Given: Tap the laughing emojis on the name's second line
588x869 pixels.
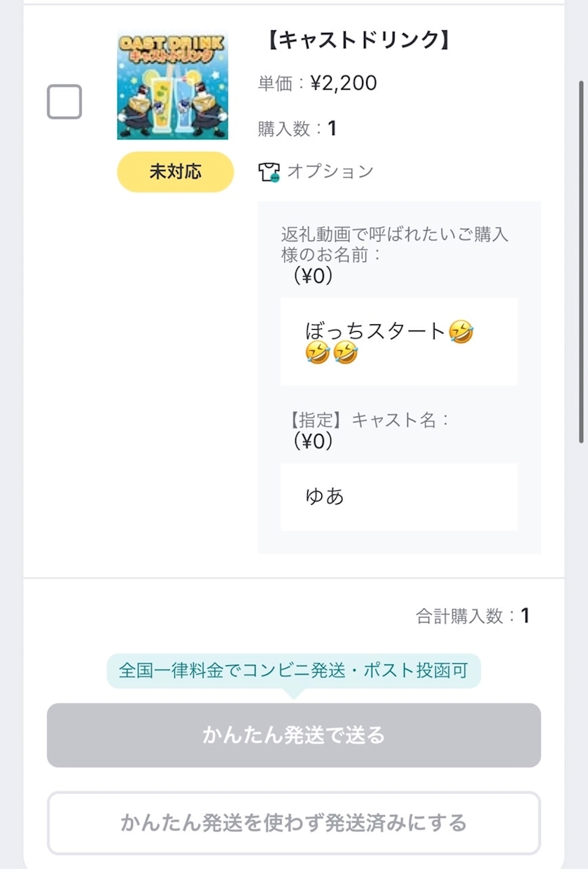Looking at the screenshot, I should (x=332, y=354).
